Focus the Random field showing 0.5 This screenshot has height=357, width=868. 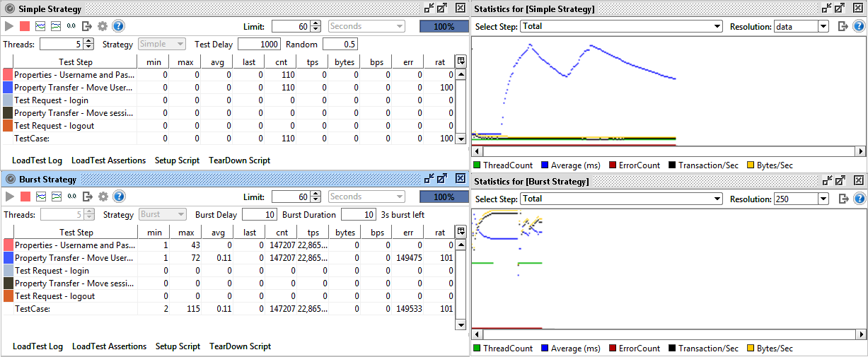point(340,44)
